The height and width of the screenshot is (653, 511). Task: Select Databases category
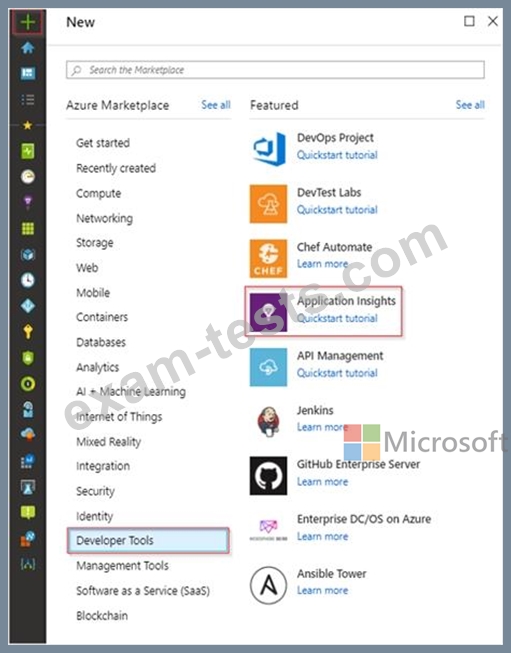[x=101, y=342]
